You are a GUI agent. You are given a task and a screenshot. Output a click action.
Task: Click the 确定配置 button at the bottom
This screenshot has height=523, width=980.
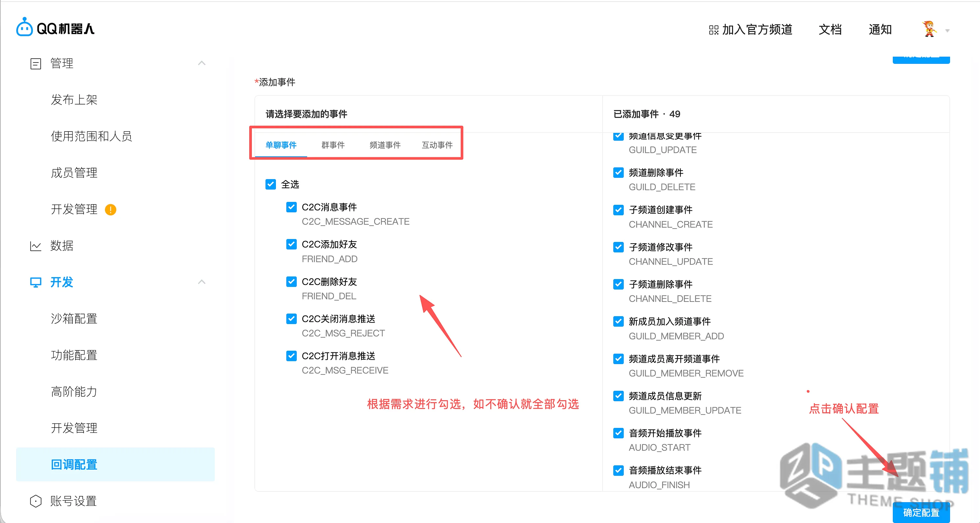coord(921,512)
